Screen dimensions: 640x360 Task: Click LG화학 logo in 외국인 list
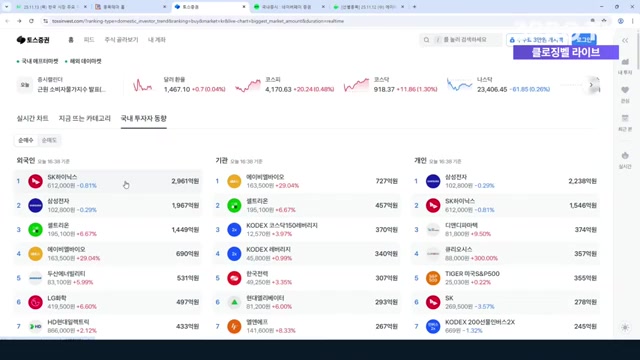coord(36,302)
